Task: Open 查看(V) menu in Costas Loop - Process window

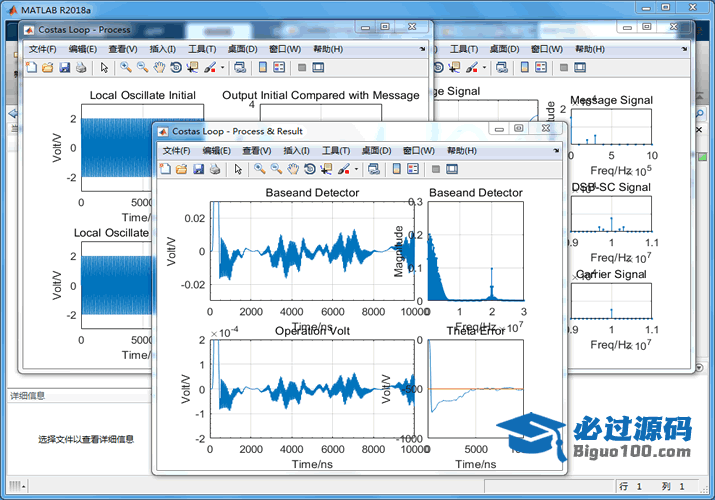Action: tap(123, 49)
